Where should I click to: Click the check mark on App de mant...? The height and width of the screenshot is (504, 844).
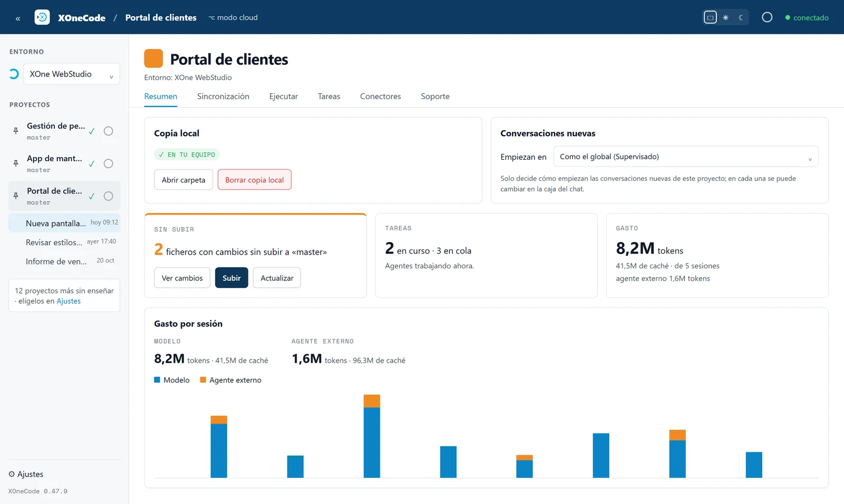pyautogui.click(x=92, y=164)
